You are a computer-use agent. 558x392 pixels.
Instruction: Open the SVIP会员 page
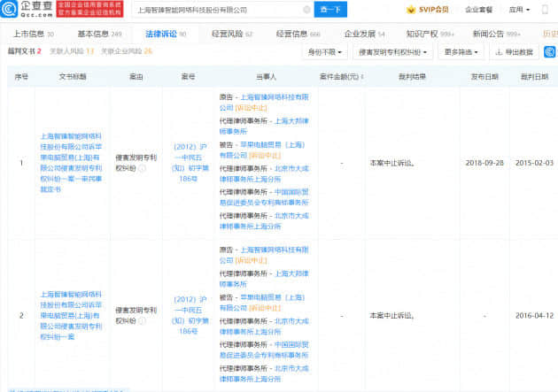(x=427, y=10)
